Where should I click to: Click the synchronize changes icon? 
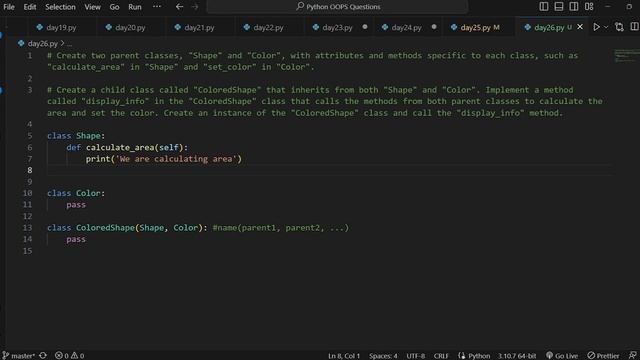[x=43, y=356]
